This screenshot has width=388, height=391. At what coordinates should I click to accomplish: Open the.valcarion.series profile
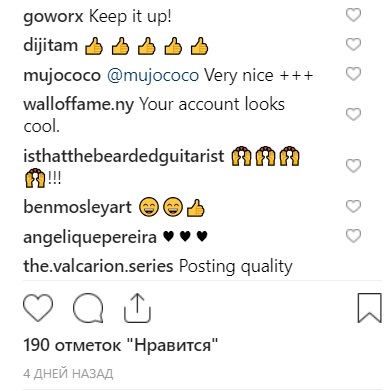tap(98, 266)
